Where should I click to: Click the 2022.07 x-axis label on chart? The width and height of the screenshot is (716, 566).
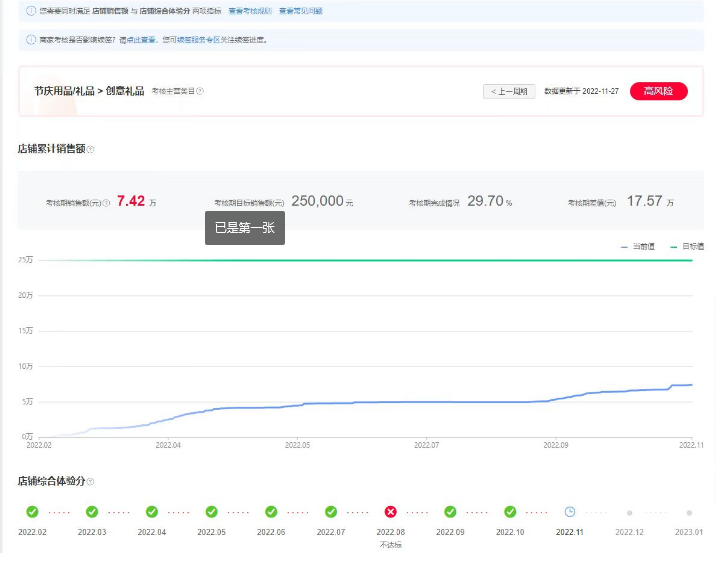(x=426, y=445)
